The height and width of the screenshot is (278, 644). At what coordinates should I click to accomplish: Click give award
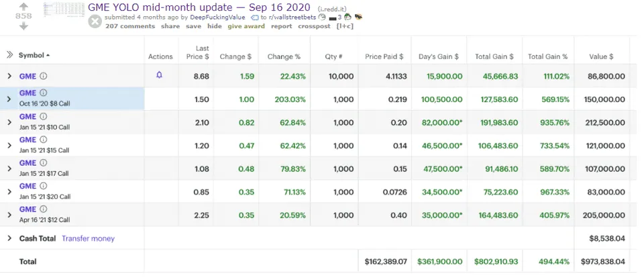(x=246, y=26)
